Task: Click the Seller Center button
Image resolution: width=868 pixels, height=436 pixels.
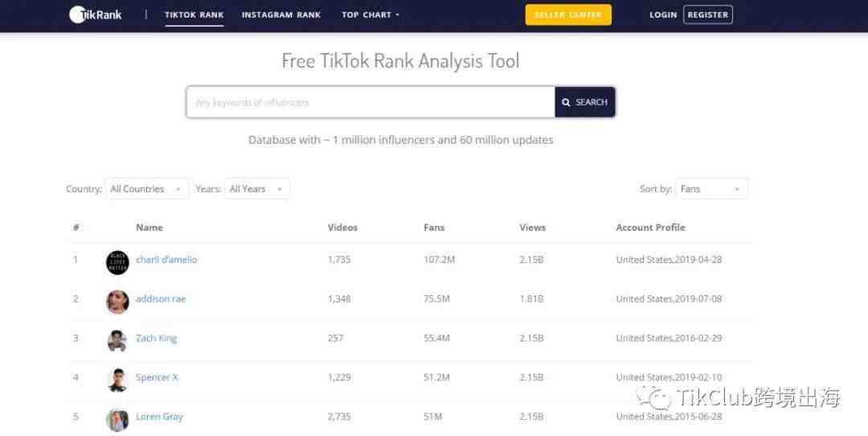Action: point(568,15)
